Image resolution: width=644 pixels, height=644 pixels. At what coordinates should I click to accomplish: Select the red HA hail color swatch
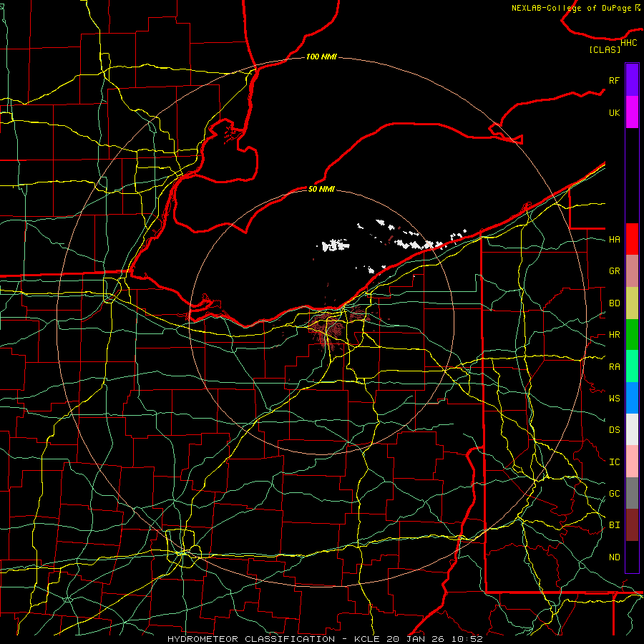point(632,239)
